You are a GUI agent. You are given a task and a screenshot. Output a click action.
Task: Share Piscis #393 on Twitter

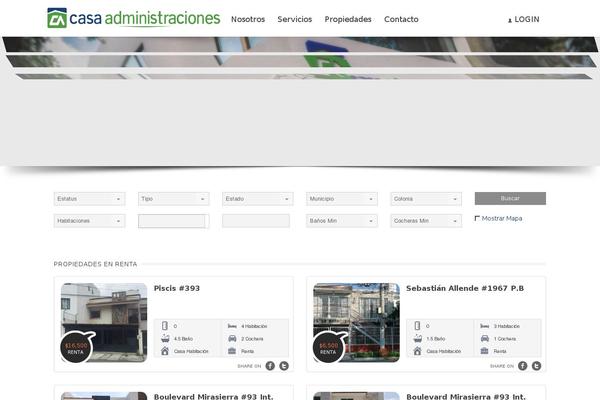click(284, 366)
